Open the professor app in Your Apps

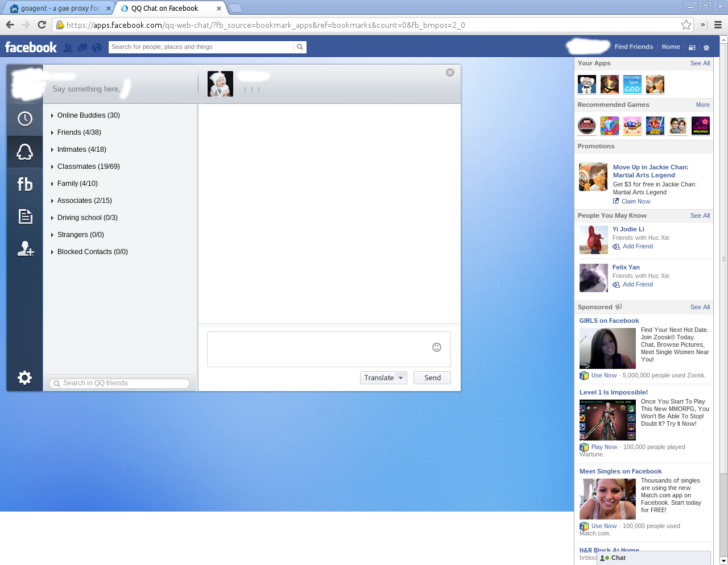(x=587, y=84)
